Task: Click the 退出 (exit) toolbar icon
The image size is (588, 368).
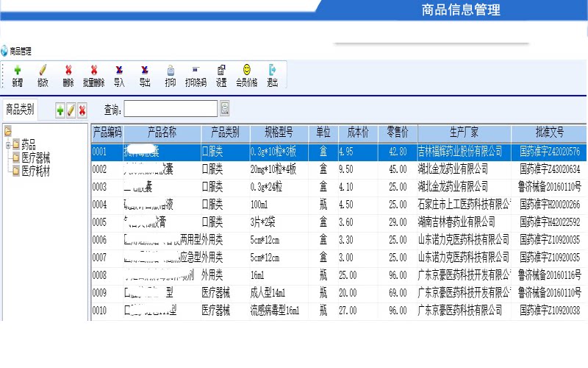Action: [x=272, y=70]
